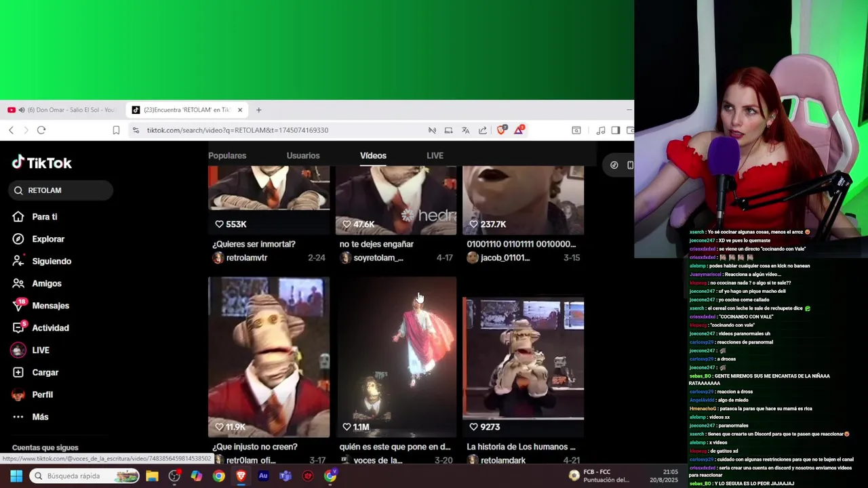The image size is (868, 488).
Task: Open video '¿Quieres ser inmortal?'
Action: click(x=269, y=200)
